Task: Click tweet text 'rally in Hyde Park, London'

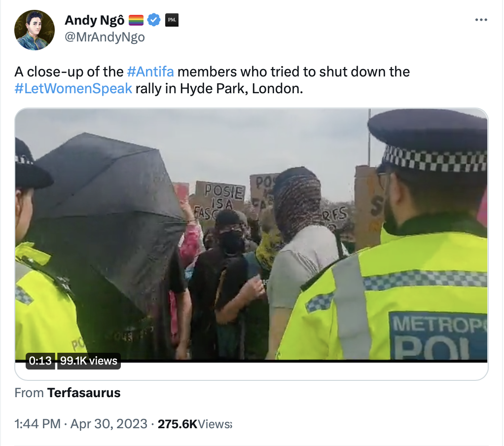Action: 218,88
